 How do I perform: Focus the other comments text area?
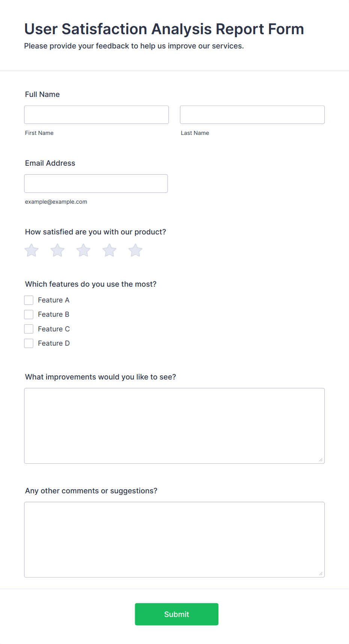(x=174, y=540)
